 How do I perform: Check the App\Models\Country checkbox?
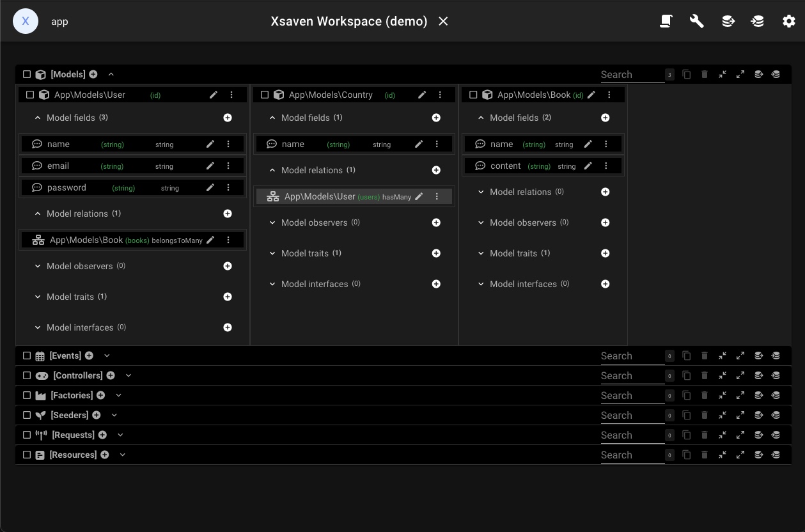265,95
